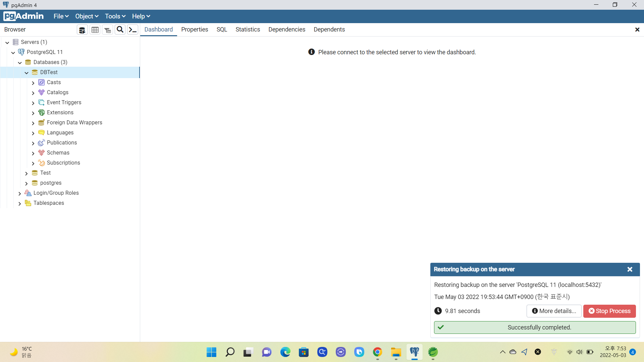This screenshot has height=362, width=644.
Task: Expand the Schemas tree node
Action: (x=33, y=153)
